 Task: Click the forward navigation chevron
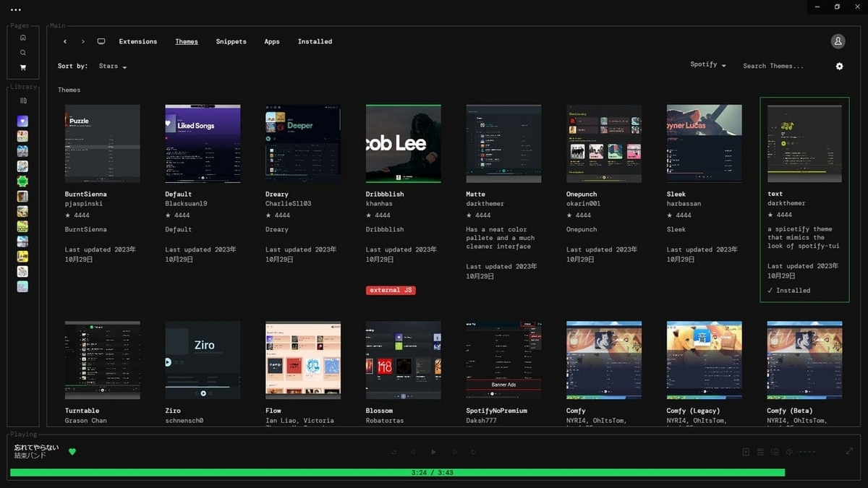point(82,41)
